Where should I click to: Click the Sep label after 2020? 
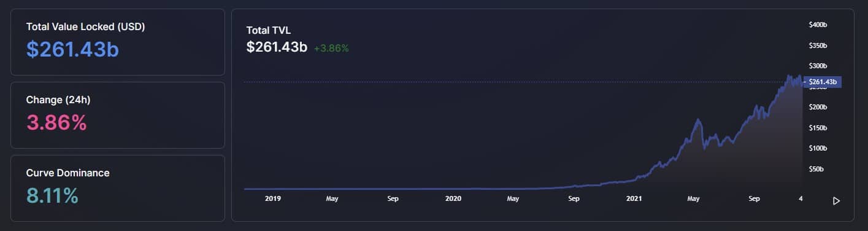point(574,198)
